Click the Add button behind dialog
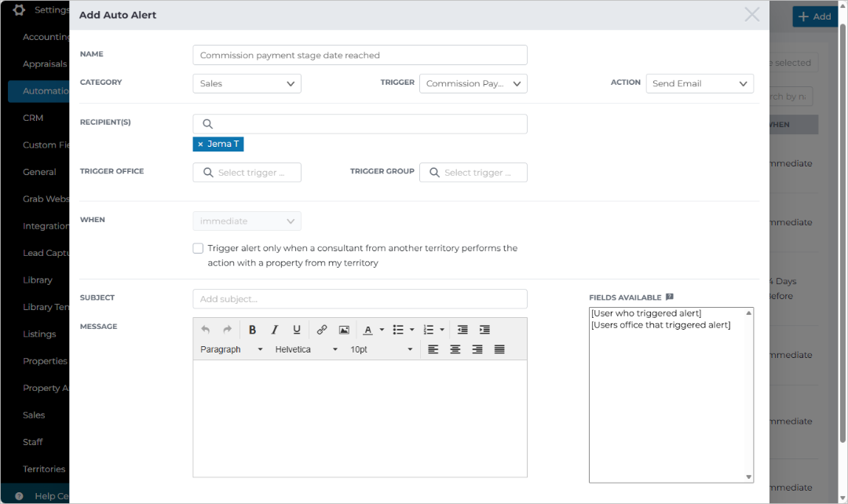The image size is (848, 504). pos(814,16)
